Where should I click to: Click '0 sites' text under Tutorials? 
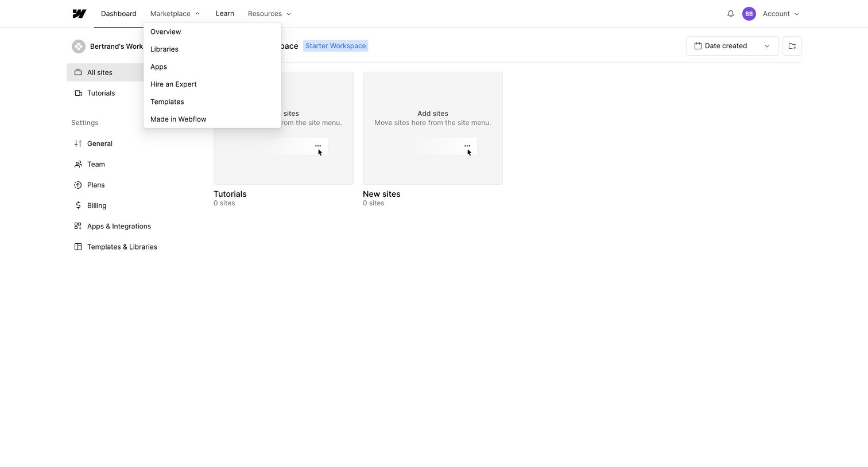224,203
